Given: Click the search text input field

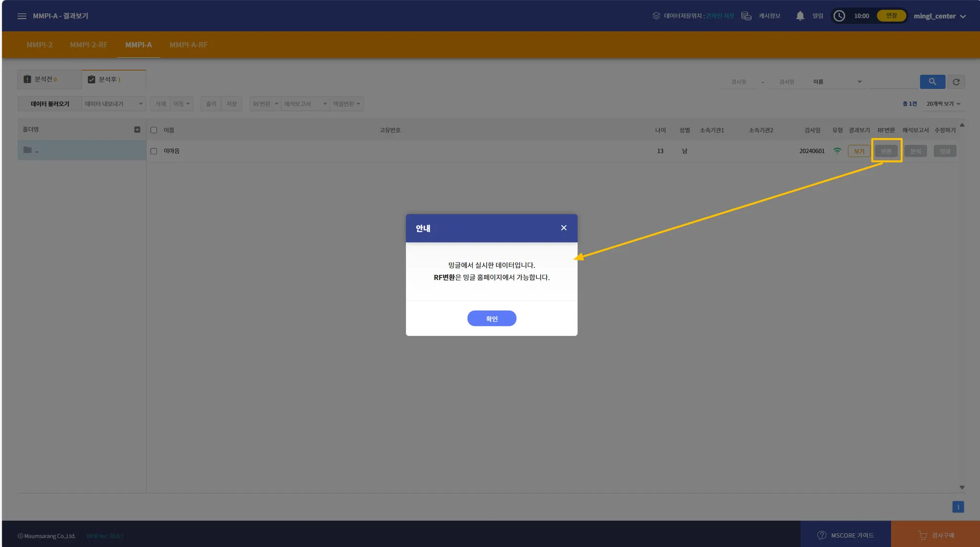Looking at the screenshot, I should 892,82.
